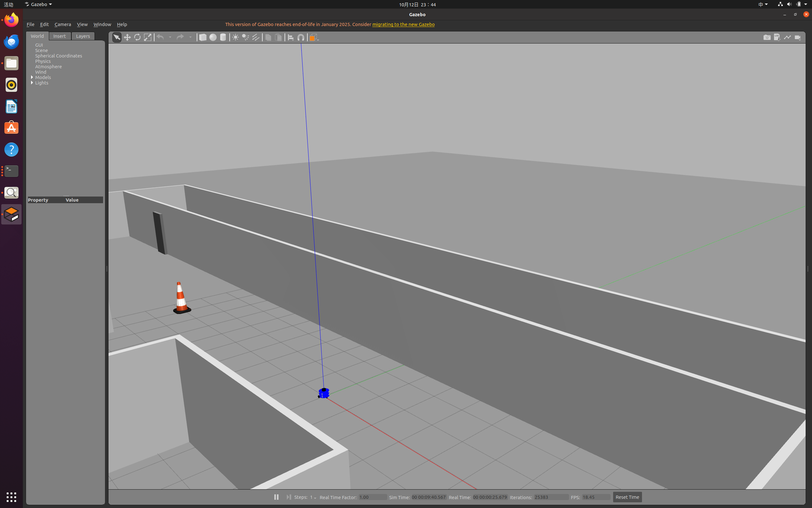
Task: Open the view angle orange cube
Action: point(313,37)
